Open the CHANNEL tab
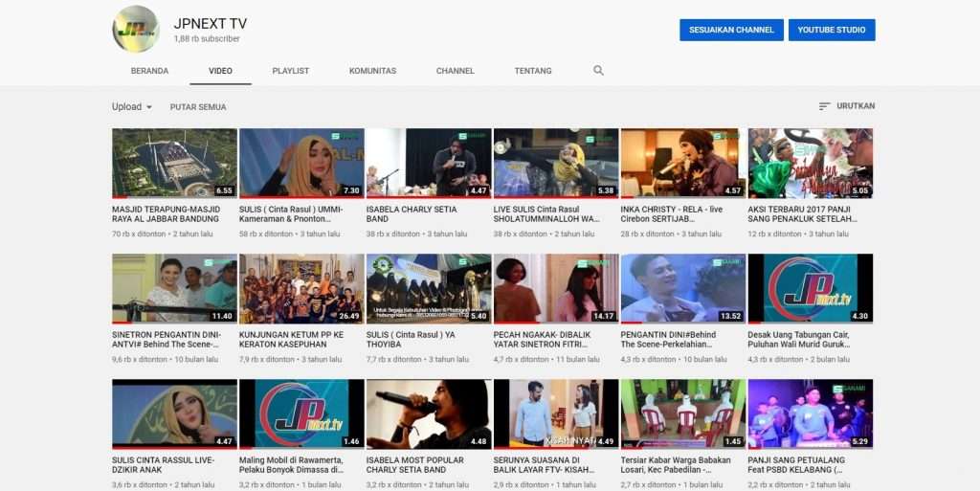 click(x=455, y=71)
